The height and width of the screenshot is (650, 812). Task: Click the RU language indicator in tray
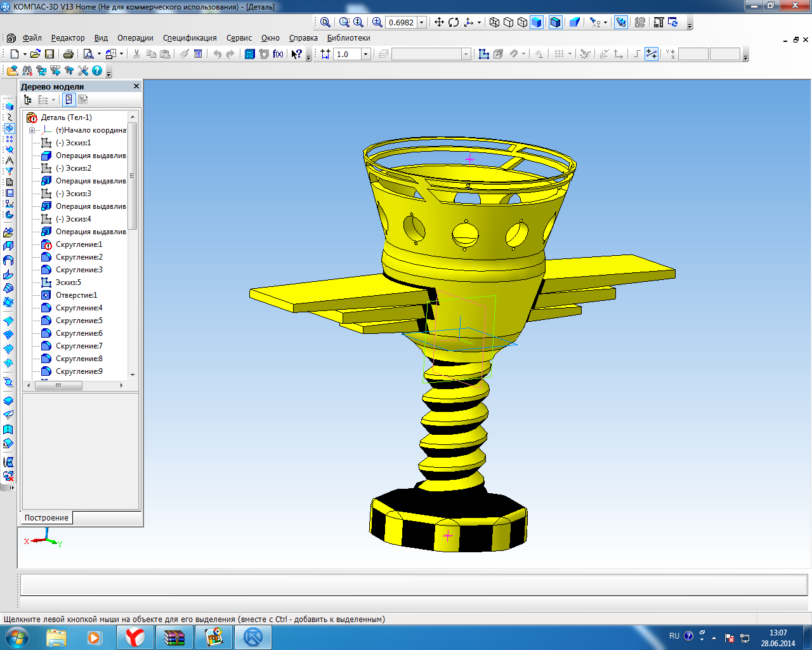point(674,635)
